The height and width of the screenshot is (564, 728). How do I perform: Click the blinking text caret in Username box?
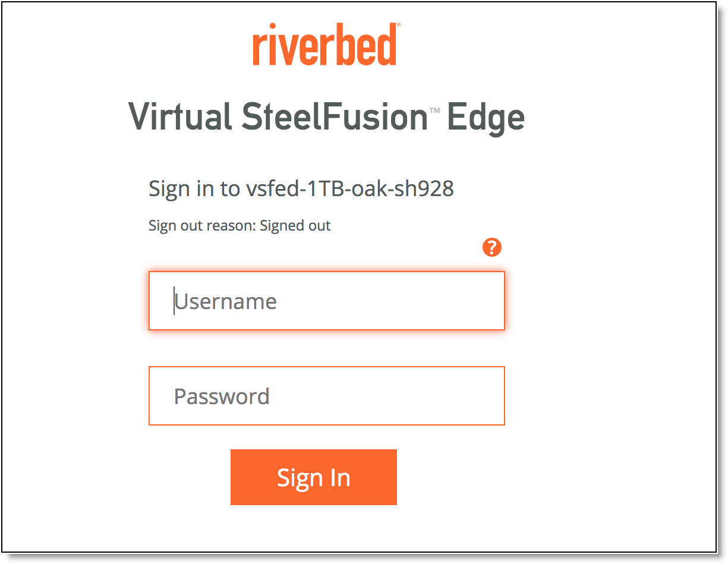174,301
